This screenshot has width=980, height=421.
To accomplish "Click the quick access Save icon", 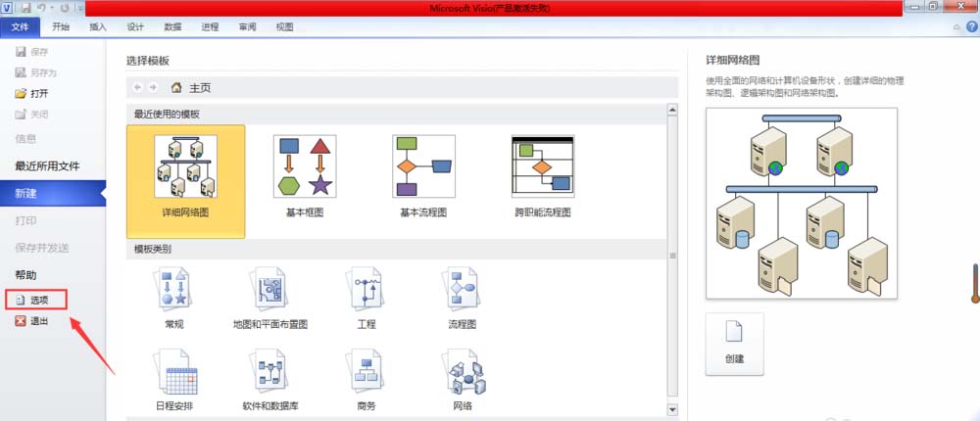I will [x=25, y=8].
